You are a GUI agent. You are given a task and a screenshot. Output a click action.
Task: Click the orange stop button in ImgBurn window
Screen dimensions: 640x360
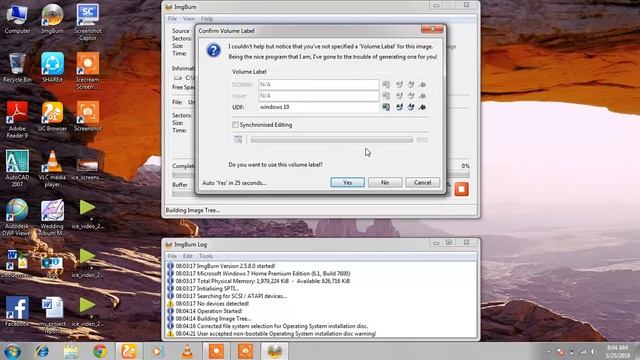pos(462,189)
